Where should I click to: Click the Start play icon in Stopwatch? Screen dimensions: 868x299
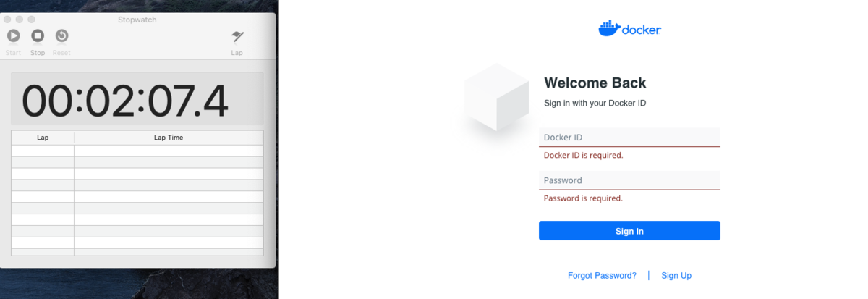pos(13,36)
